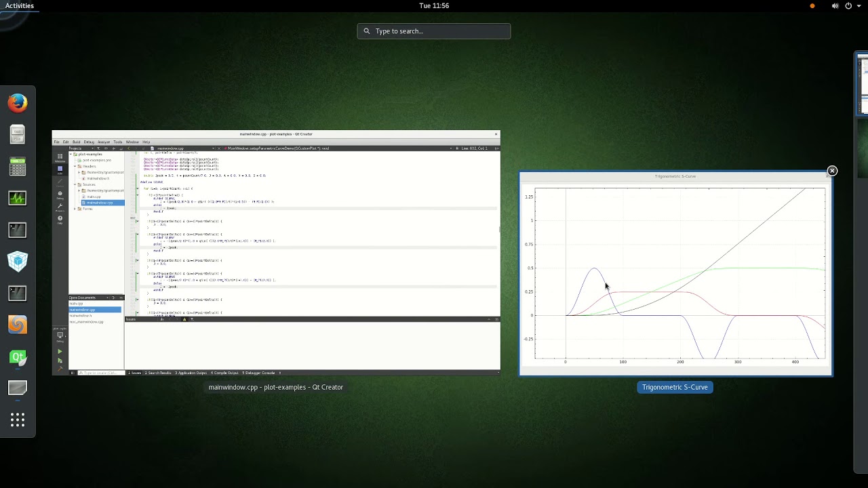Switch to 2 Search Results output tab
868x488 pixels.
tap(158, 373)
